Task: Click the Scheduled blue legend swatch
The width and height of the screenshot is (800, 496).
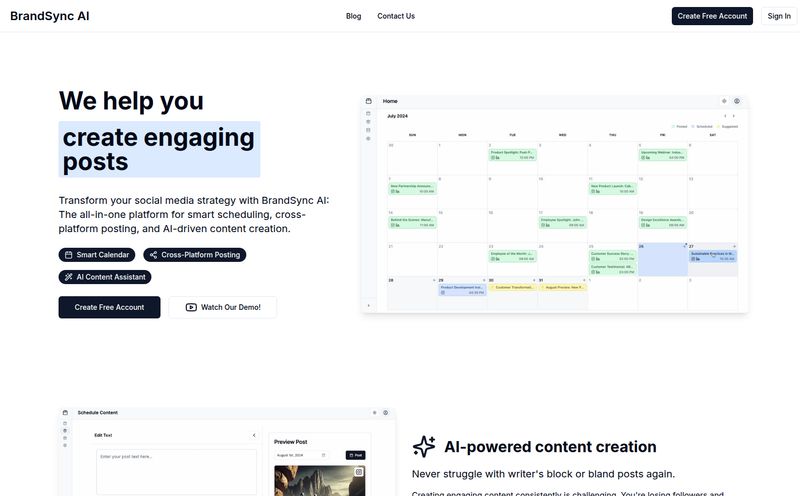Action: pyautogui.click(x=693, y=127)
